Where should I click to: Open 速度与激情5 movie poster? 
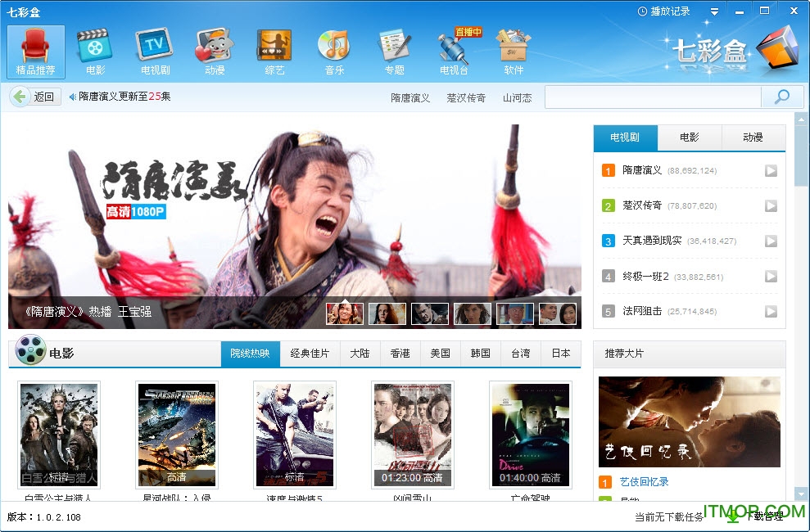coord(295,435)
